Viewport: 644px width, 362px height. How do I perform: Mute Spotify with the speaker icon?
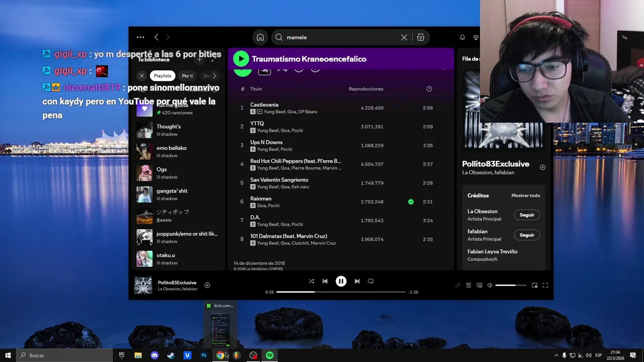click(490, 285)
